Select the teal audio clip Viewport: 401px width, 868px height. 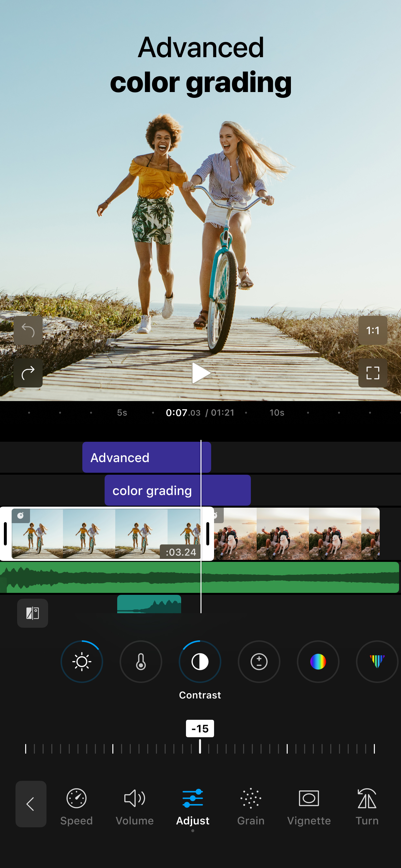[x=149, y=604]
